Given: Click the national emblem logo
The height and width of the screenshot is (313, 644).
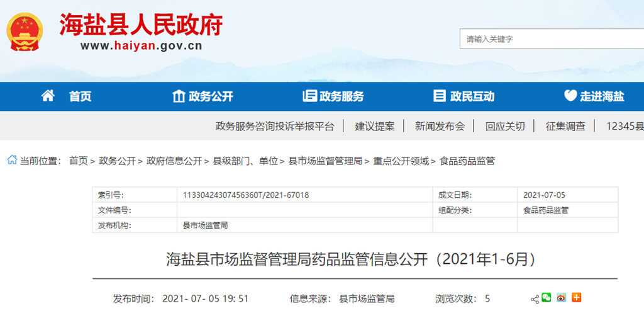Looking at the screenshot, I should [25, 32].
